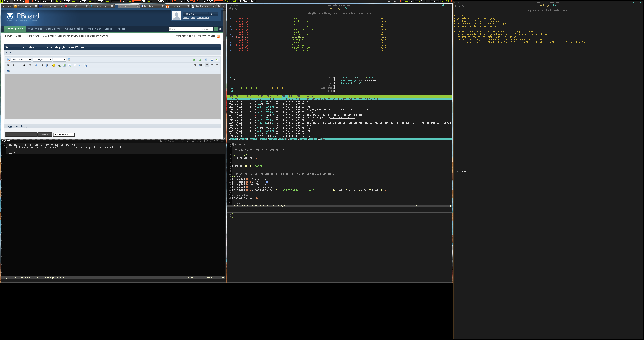644x340 pixels.
Task: Insert a numbered list
Action: (x=47, y=65)
